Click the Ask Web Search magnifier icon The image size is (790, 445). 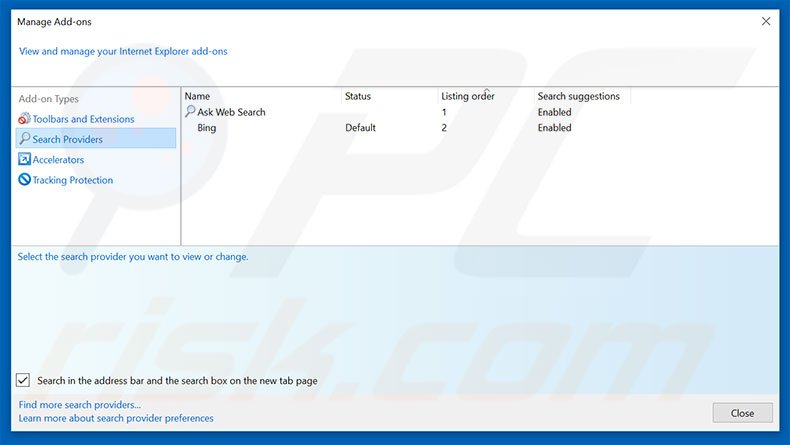click(x=190, y=111)
